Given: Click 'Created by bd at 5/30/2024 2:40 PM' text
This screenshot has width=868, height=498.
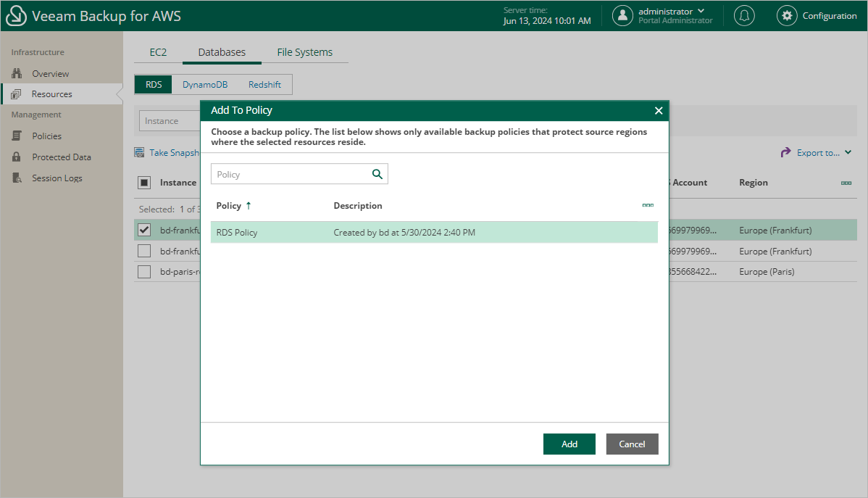Looking at the screenshot, I should point(404,233).
